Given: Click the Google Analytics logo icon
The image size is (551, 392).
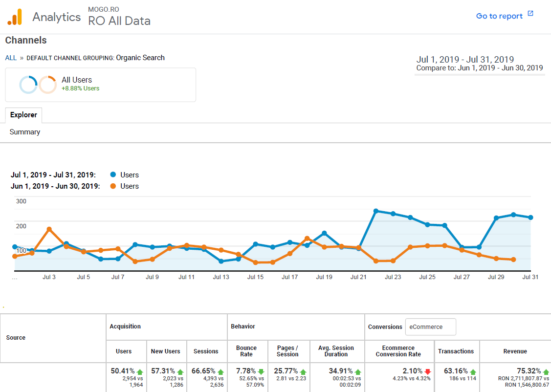Looking at the screenshot, I should 15,16.
